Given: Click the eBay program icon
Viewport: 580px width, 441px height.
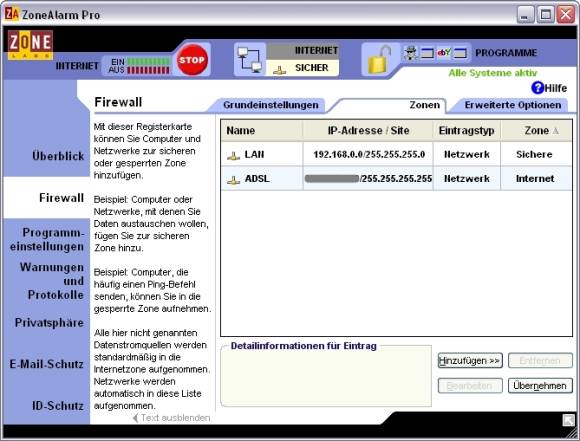Looking at the screenshot, I should click(444, 53).
